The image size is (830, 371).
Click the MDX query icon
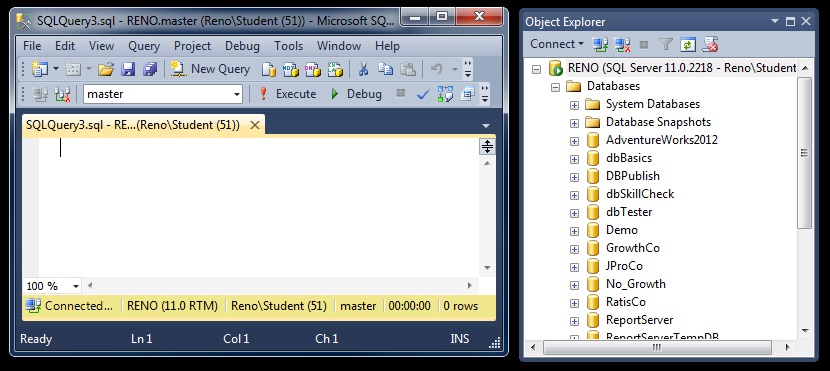291,69
